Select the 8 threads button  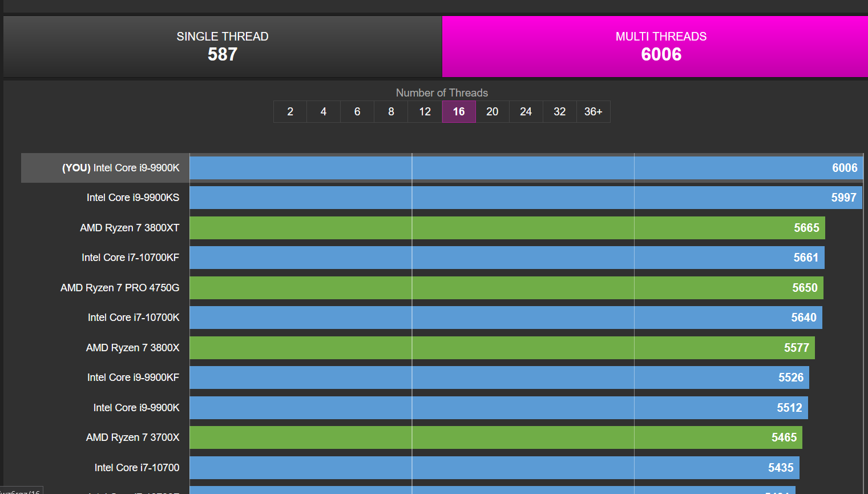[391, 112]
